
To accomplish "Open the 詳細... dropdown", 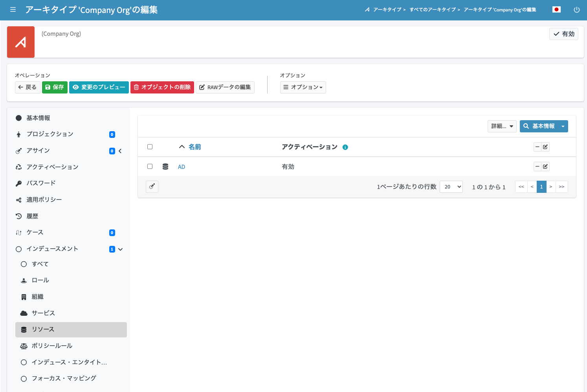I will (x=502, y=126).
